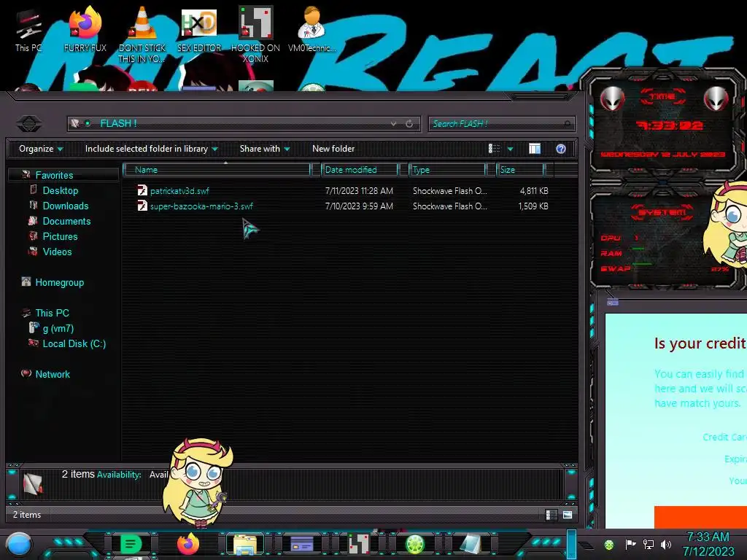Screen dimensions: 747x560
Task: Click the orange button in credit card window
Action: [700, 517]
